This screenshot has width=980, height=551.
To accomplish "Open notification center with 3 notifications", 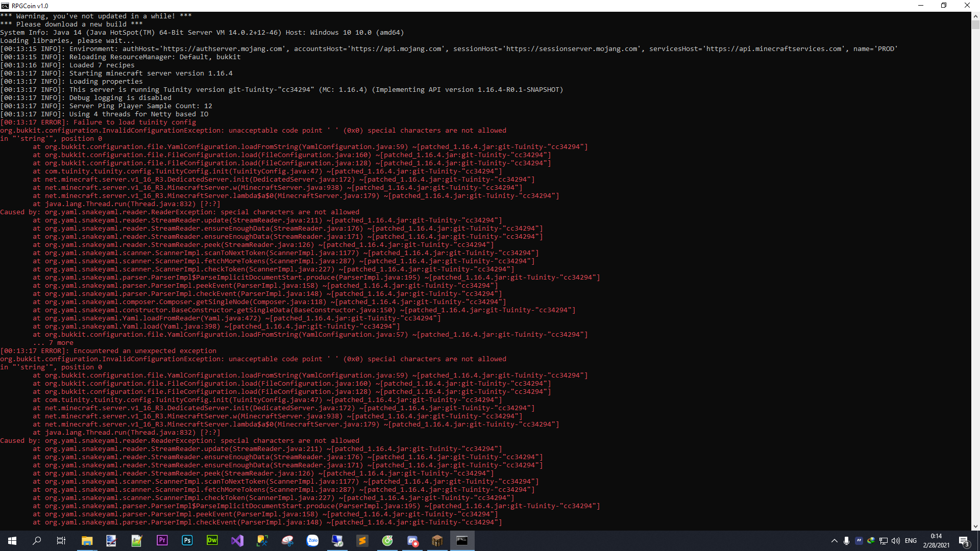I will (x=964, y=541).
